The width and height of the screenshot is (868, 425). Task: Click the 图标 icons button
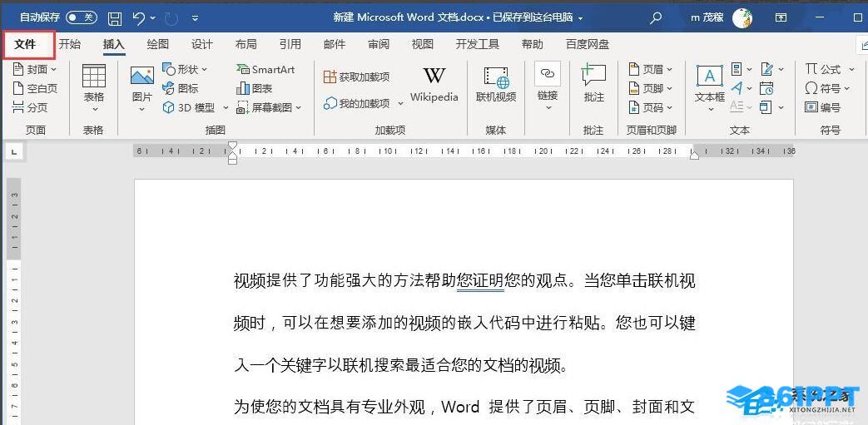point(181,88)
